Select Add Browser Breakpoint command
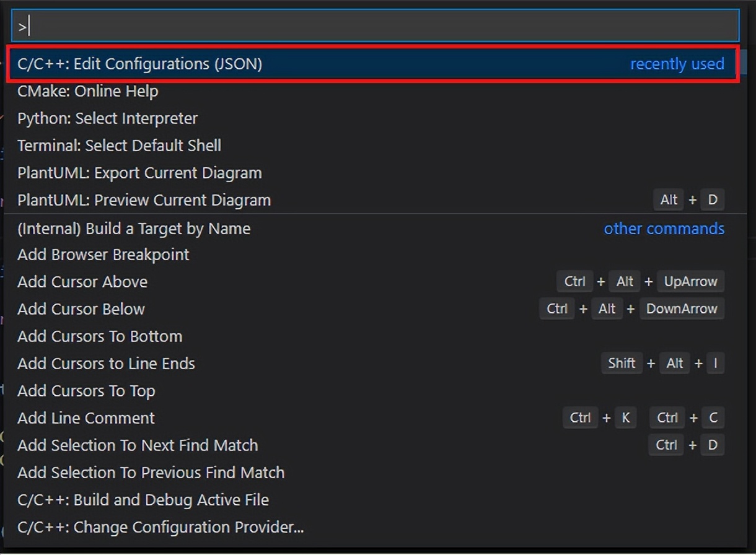 103,255
